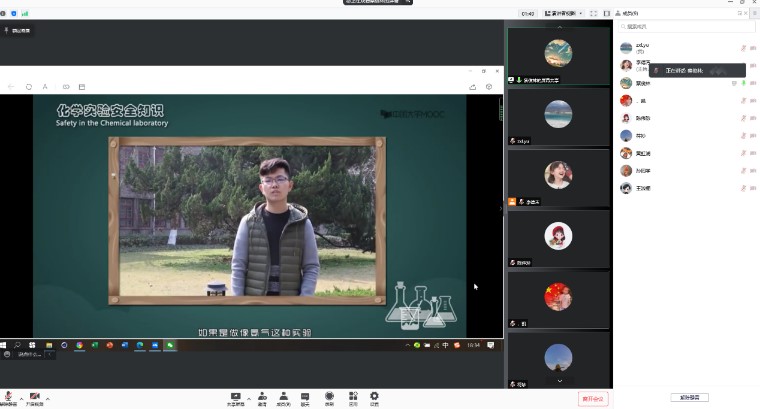Toggle the camera video button
The height and width of the screenshot is (409, 760).
point(34,399)
